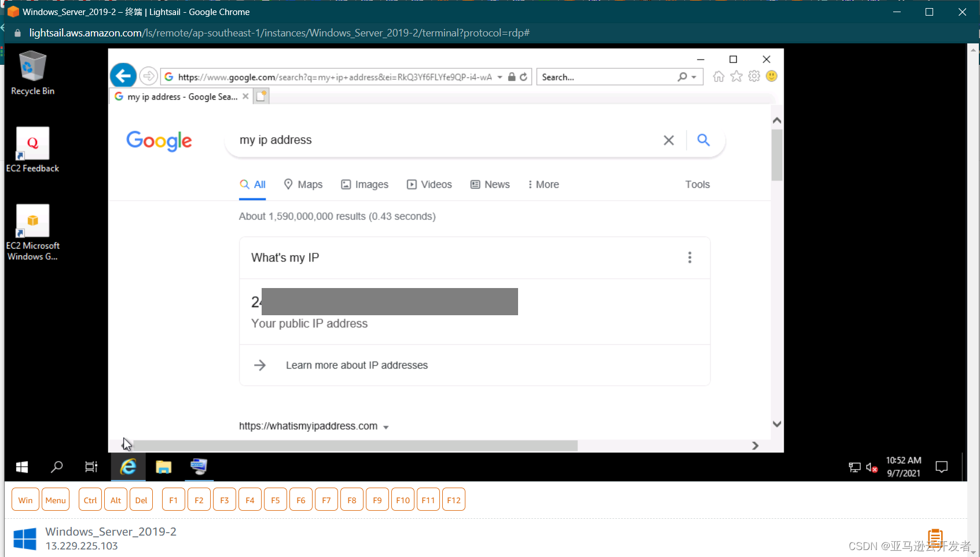The width and height of the screenshot is (980, 557).
Task: Open Windows taskbar search
Action: 57,467
